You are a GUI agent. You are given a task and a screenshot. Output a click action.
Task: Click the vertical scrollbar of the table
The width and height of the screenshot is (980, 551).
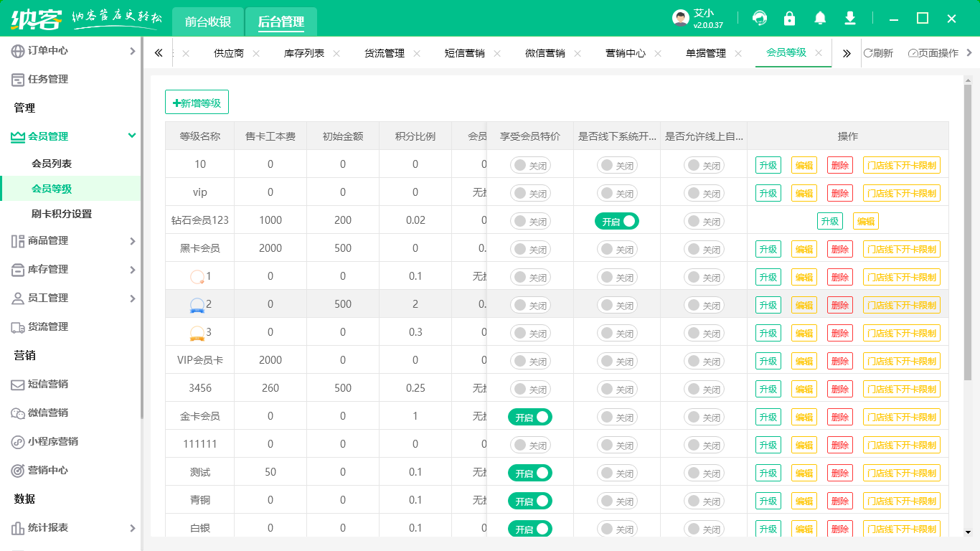967,230
